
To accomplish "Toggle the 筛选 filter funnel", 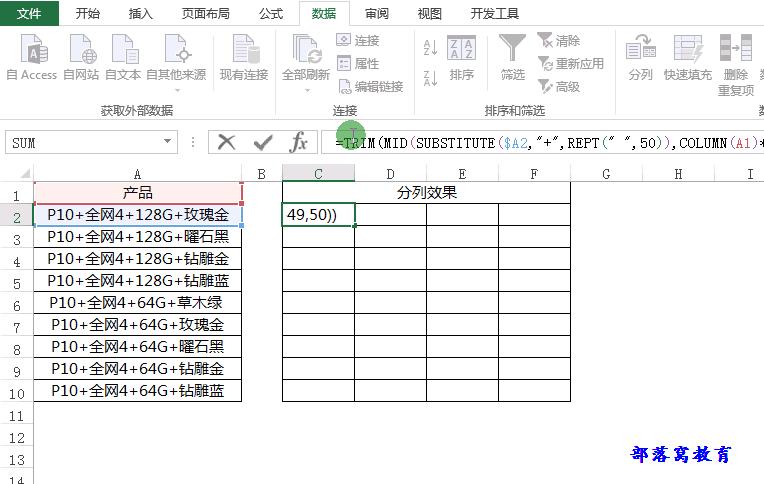I will [x=513, y=57].
